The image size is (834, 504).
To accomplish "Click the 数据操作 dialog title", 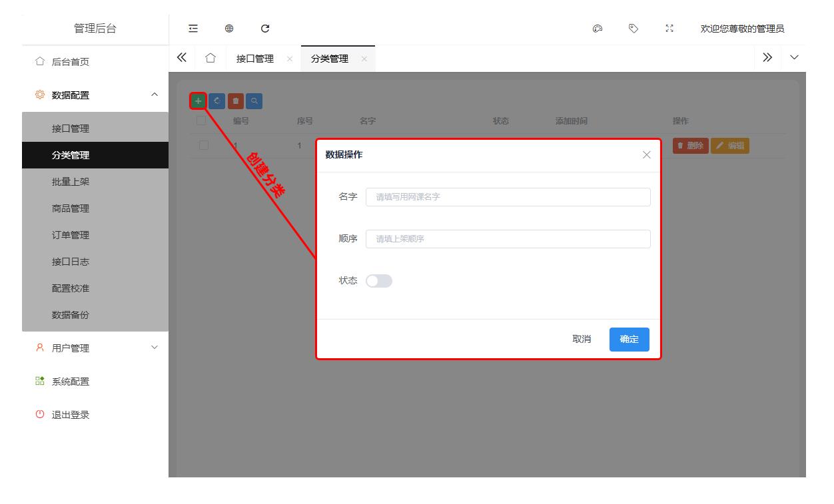I will tap(344, 154).
